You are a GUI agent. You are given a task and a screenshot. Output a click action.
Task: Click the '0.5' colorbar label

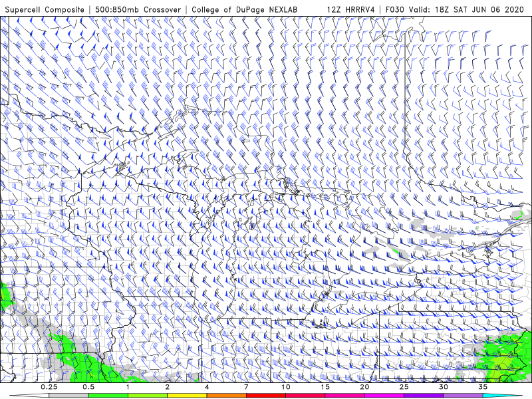coord(88,387)
